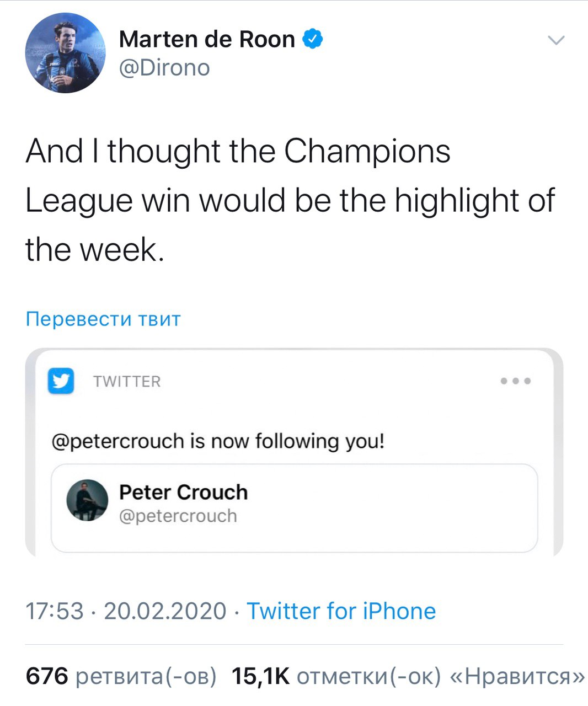
Task: Click the 17:53 · 20.02.2020 timestamp
Action: click(x=126, y=611)
